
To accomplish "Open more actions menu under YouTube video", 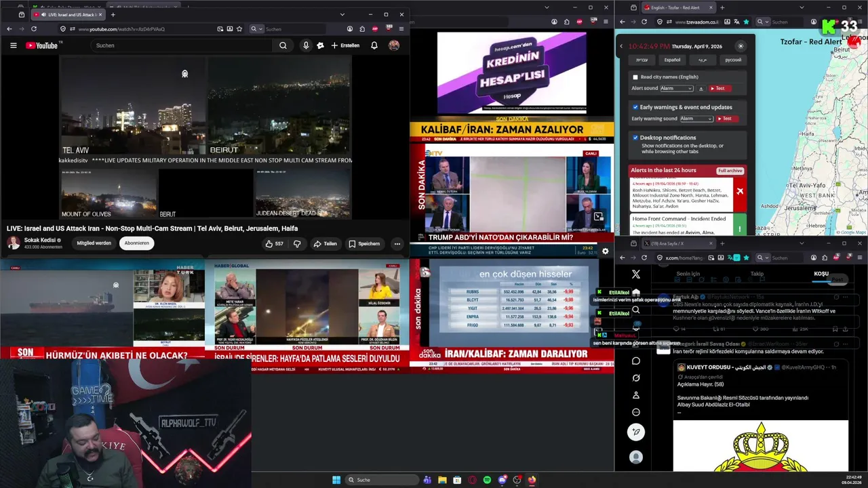I will pyautogui.click(x=397, y=243).
